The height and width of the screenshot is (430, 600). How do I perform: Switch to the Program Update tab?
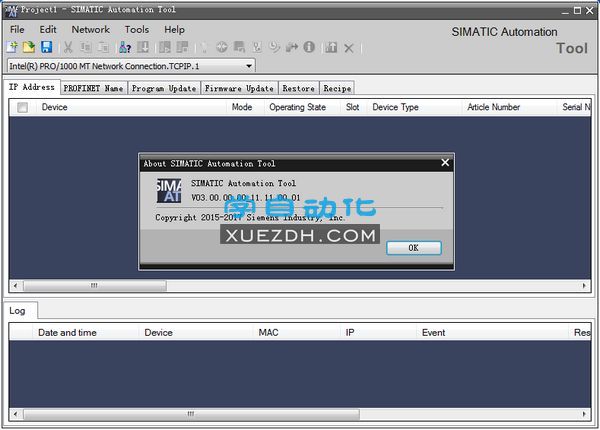tap(164, 88)
